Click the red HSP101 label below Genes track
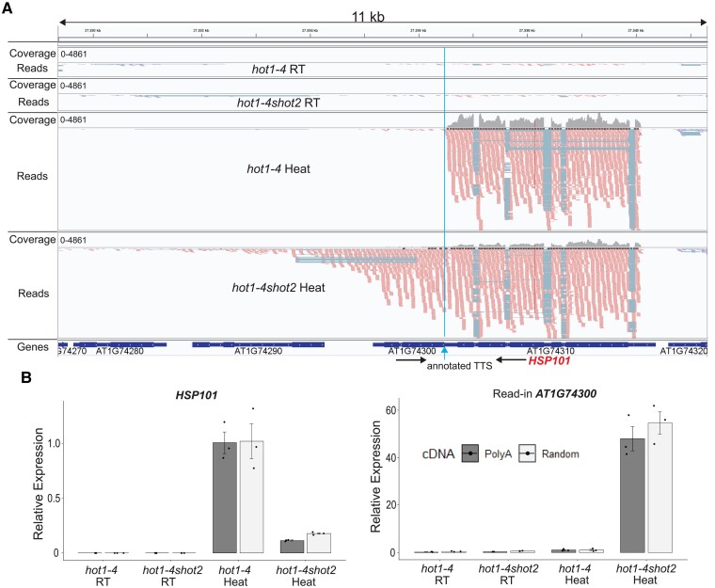This screenshot has width=715, height=588. click(x=549, y=361)
